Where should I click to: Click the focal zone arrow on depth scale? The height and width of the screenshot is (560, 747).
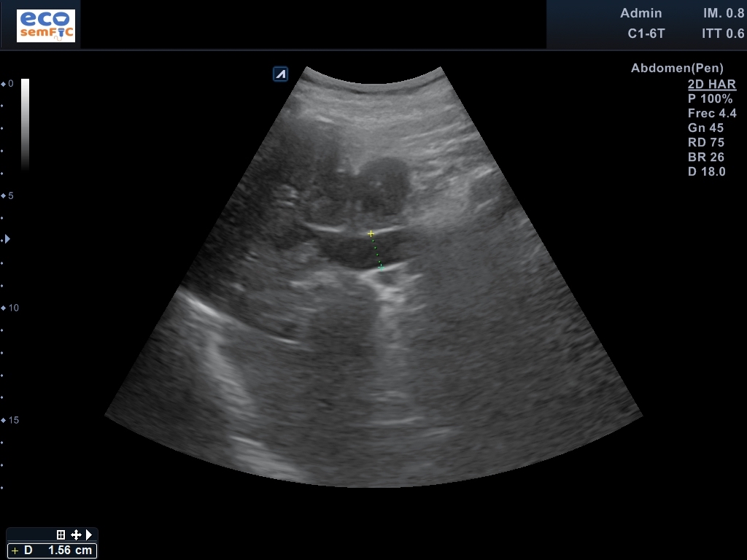[7, 238]
